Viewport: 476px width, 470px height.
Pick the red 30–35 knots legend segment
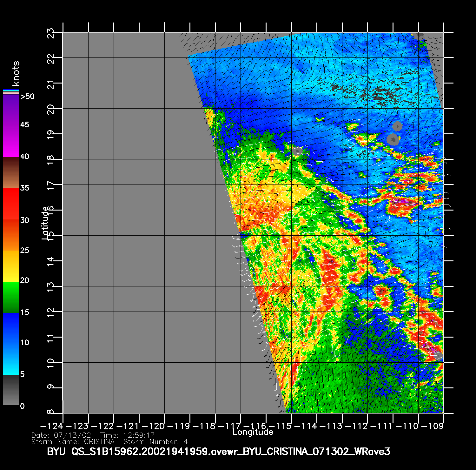point(11,204)
